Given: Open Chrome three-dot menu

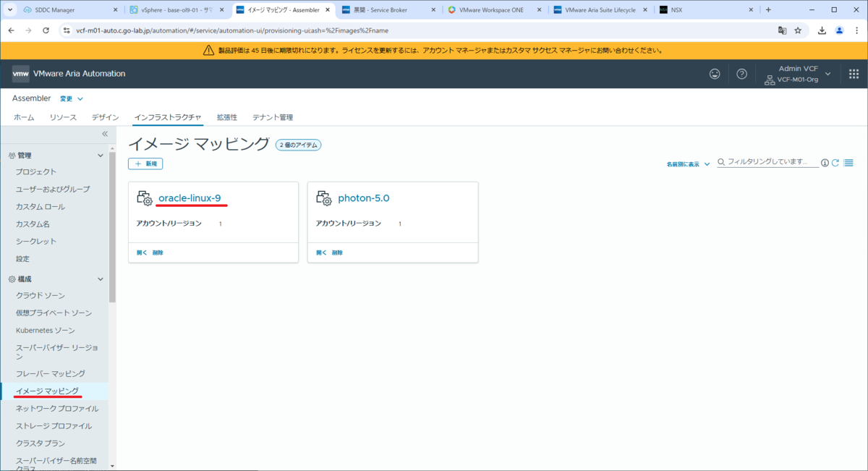Looking at the screenshot, I should click(856, 30).
